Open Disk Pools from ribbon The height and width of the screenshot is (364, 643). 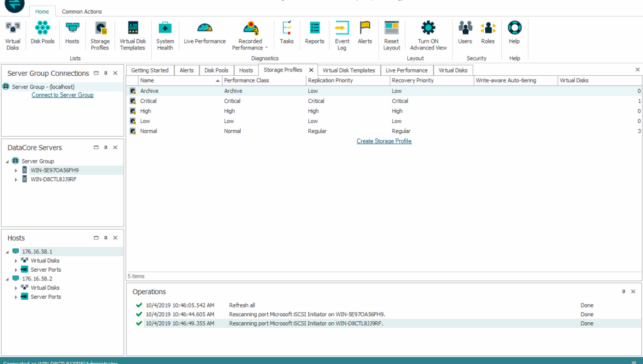(x=42, y=33)
